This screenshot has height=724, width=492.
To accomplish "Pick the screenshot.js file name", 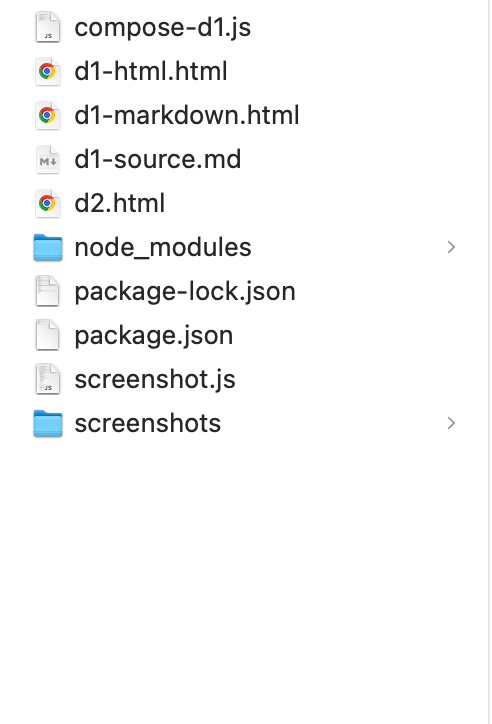I will point(155,380).
